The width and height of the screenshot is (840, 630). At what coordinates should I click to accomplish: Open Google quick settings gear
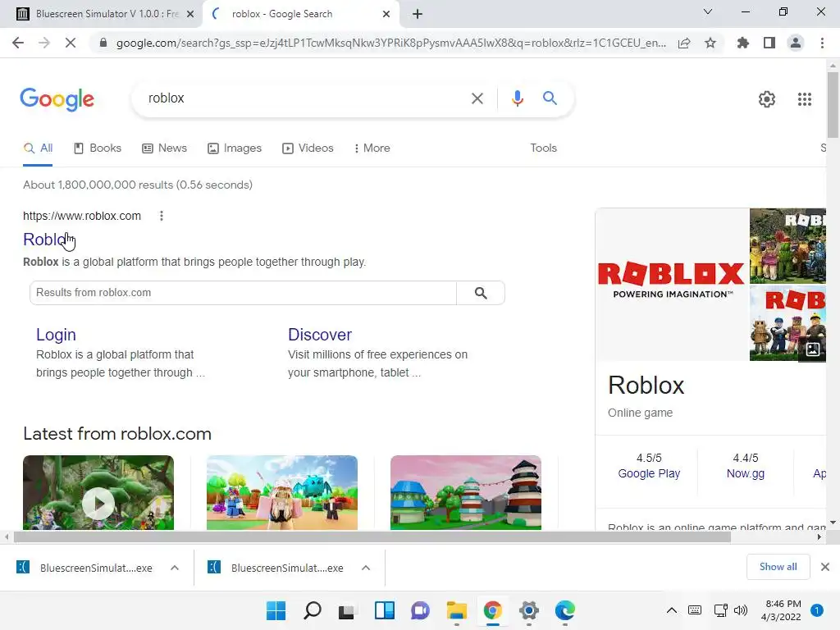767,99
